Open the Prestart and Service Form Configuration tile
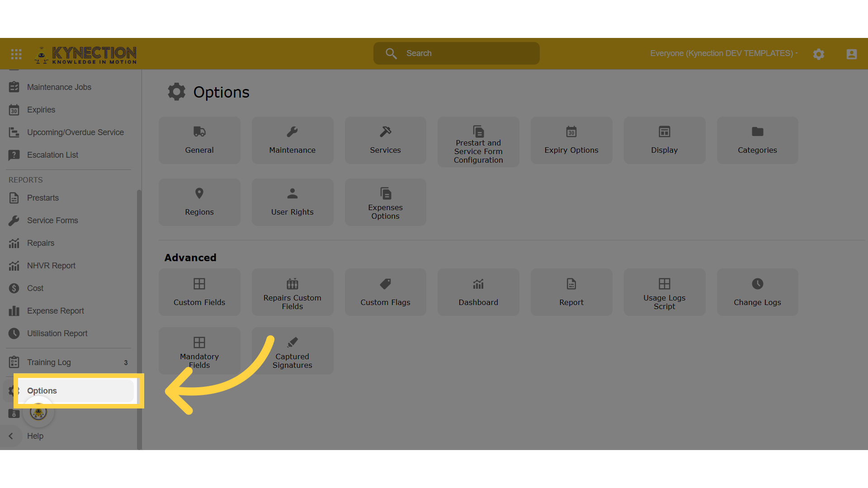868x488 pixels. [478, 142]
